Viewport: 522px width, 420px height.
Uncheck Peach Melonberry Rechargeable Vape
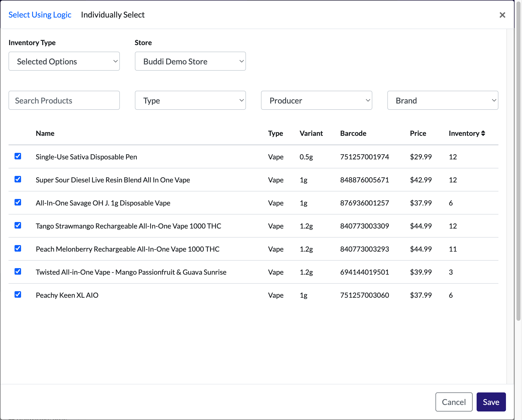click(18, 248)
